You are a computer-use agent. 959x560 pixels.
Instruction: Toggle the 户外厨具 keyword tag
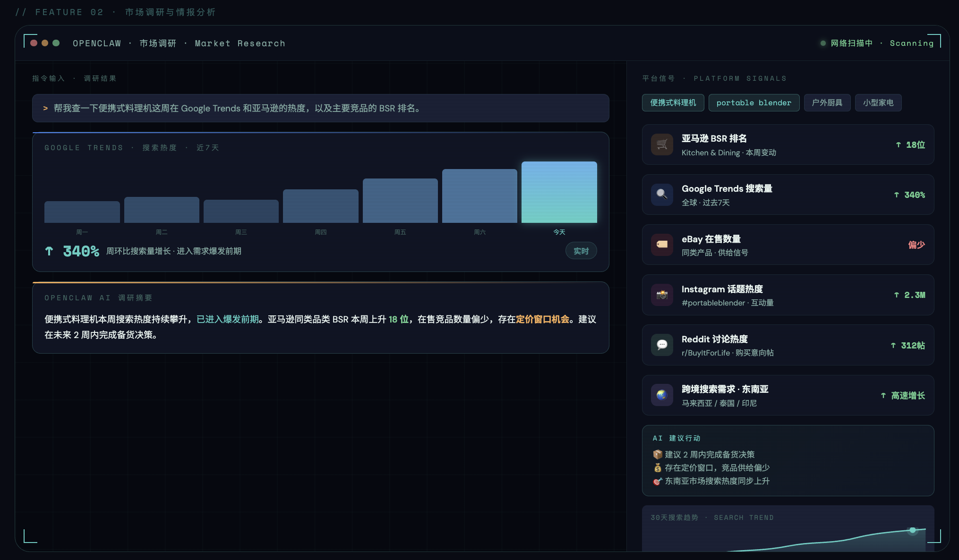[827, 103]
